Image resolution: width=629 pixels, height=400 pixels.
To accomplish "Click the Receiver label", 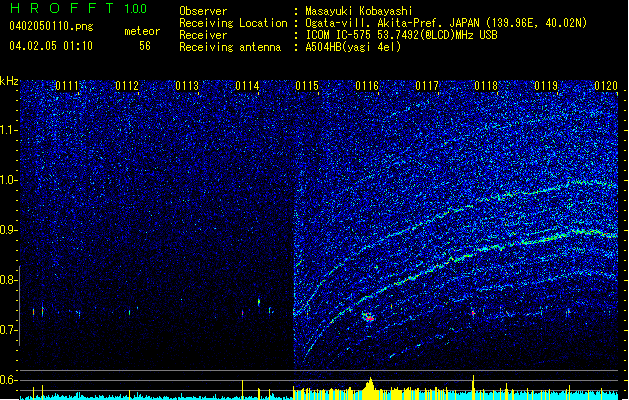I will pyautogui.click(x=203, y=35).
